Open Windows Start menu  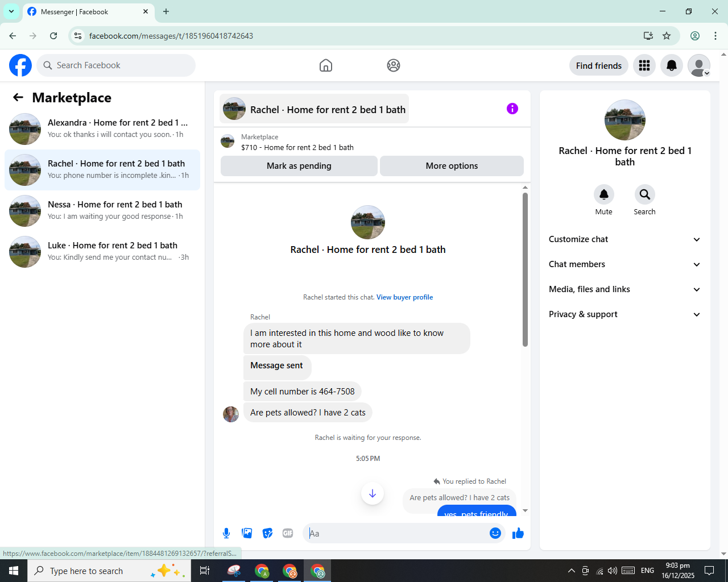coord(14,571)
